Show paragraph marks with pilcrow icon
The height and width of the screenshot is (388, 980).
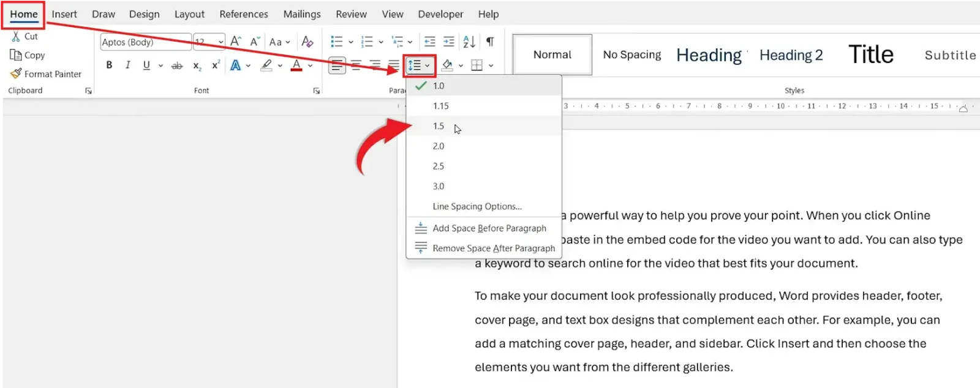[490, 42]
